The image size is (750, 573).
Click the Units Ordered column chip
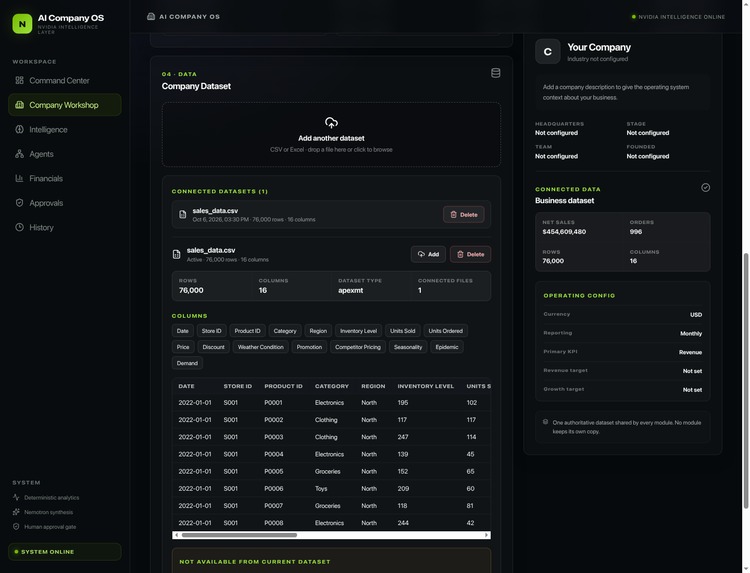445,331
